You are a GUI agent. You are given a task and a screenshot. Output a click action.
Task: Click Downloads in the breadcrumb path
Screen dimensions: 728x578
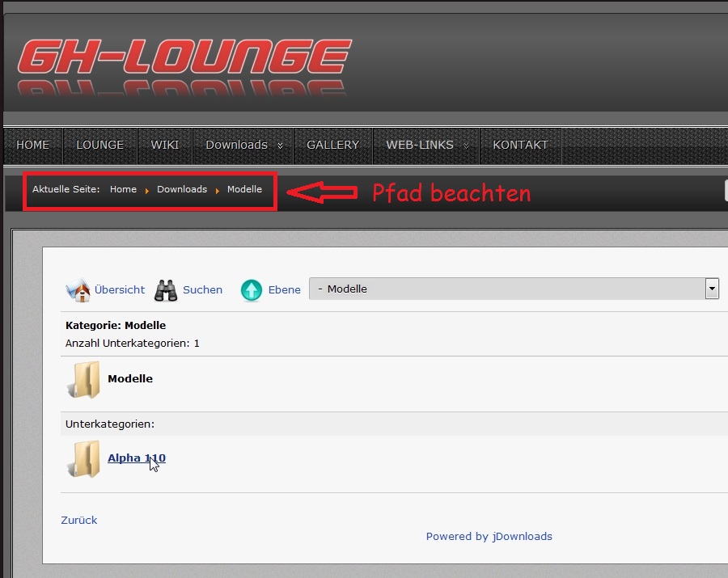point(182,189)
